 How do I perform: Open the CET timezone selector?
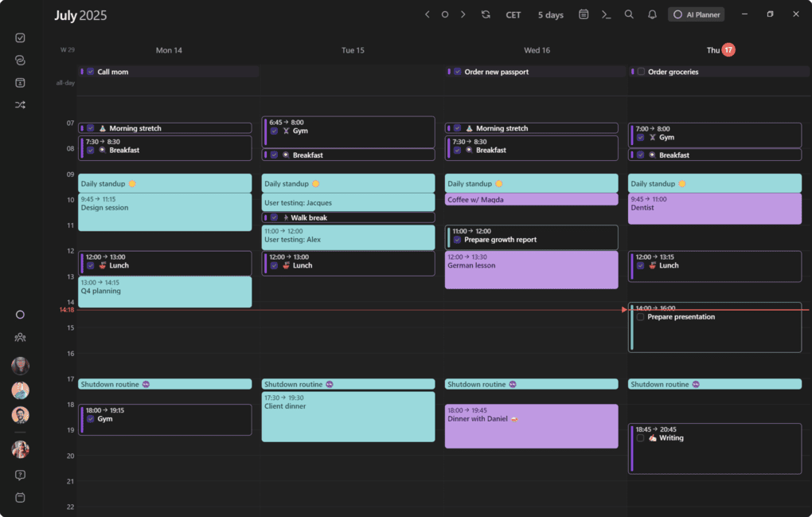click(x=513, y=15)
